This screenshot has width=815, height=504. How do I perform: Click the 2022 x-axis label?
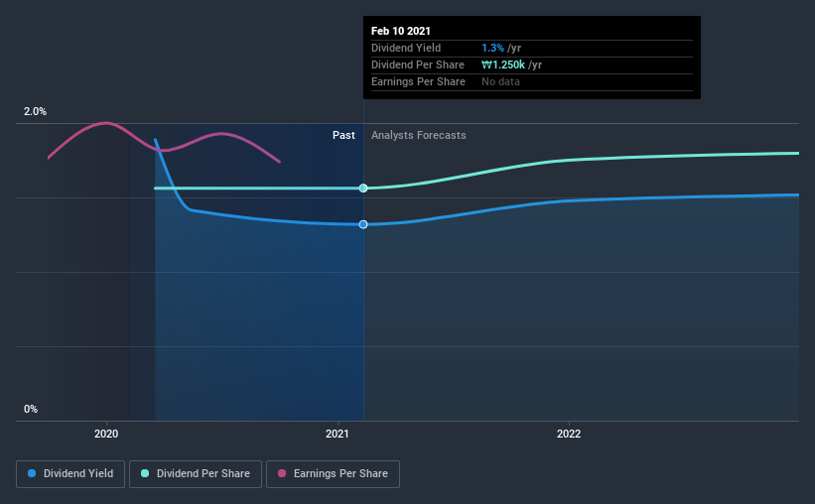pos(569,434)
